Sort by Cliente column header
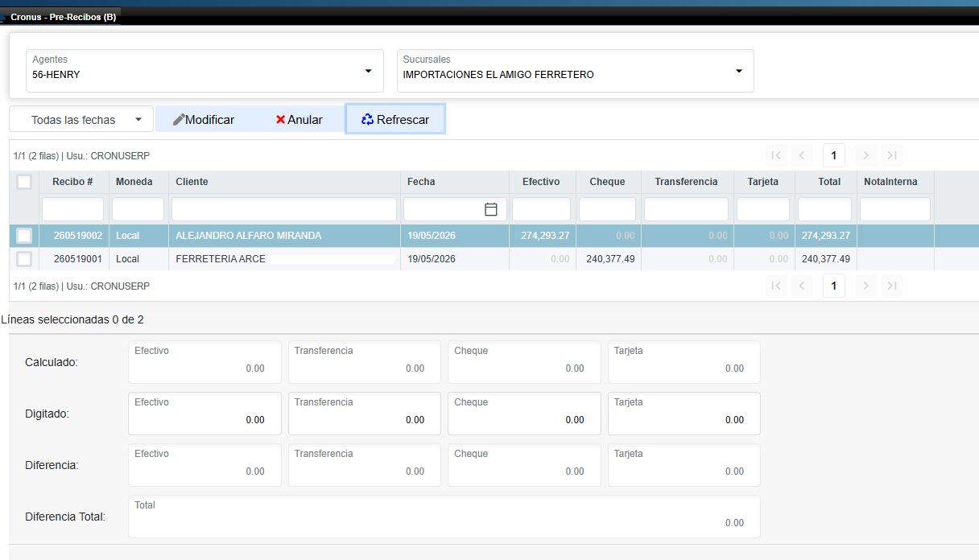 [x=284, y=182]
